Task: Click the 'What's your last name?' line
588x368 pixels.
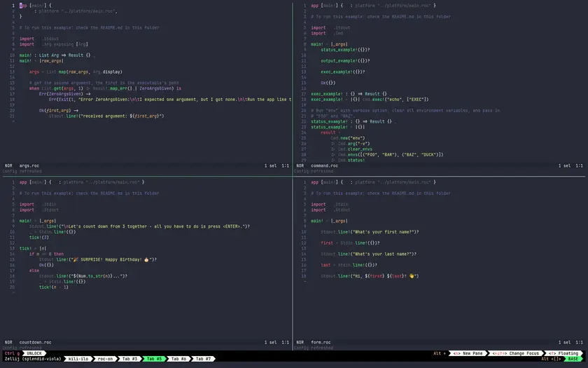Action: click(x=369, y=254)
